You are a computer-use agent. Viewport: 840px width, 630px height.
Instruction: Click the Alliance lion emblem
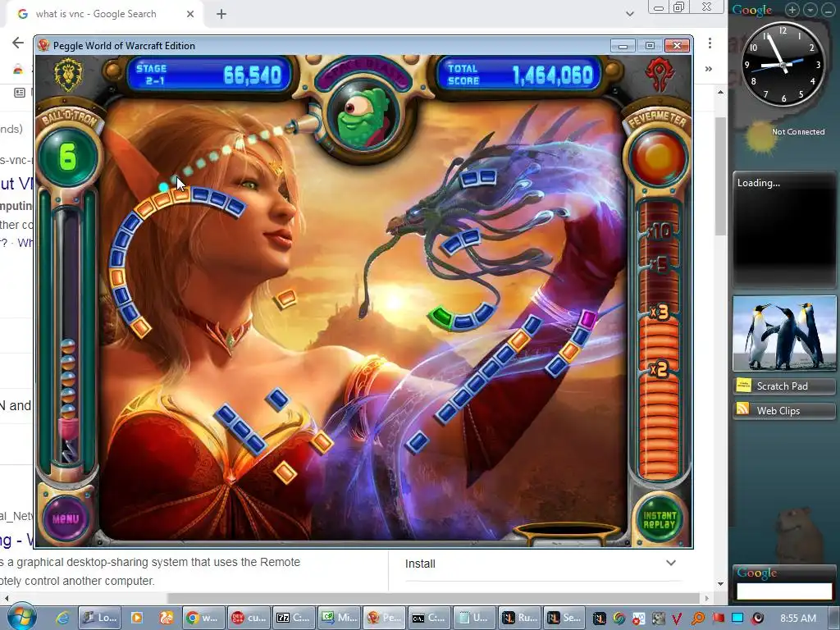pos(68,75)
